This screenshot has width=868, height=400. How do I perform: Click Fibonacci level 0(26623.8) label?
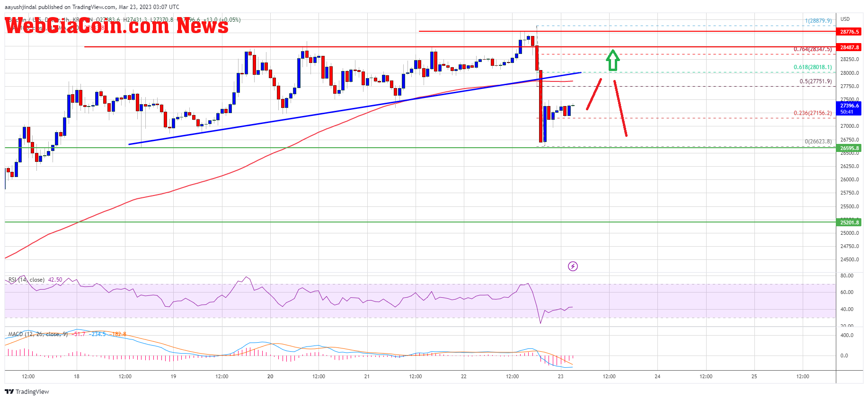pyautogui.click(x=818, y=142)
